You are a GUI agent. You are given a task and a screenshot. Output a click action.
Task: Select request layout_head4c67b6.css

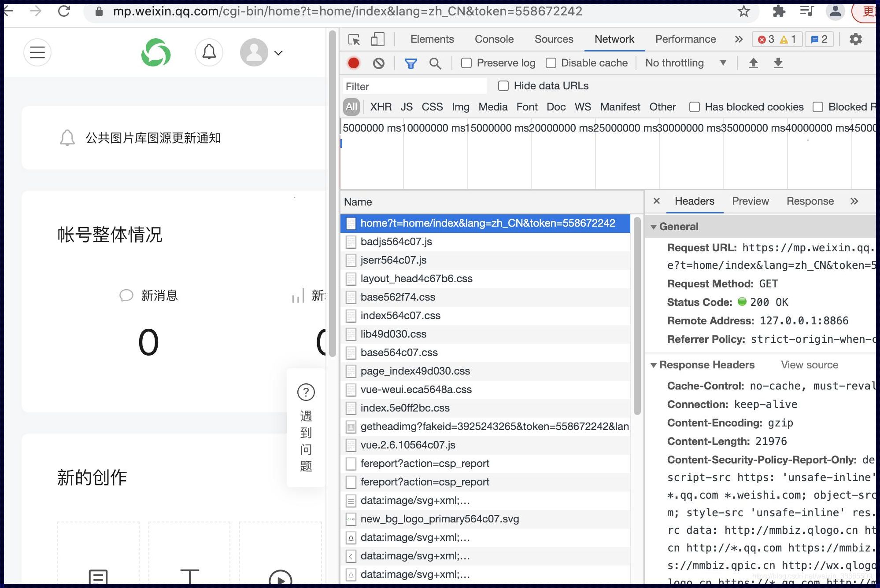pos(485,279)
